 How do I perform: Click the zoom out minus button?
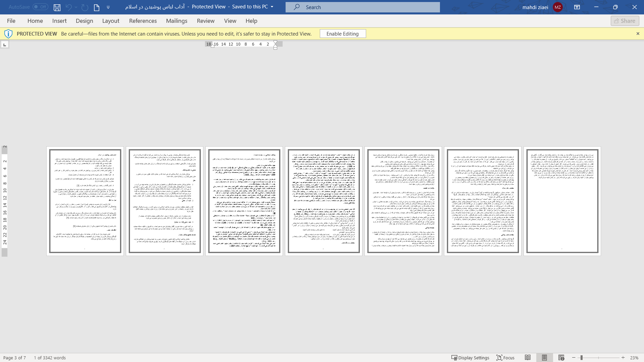[574, 358]
